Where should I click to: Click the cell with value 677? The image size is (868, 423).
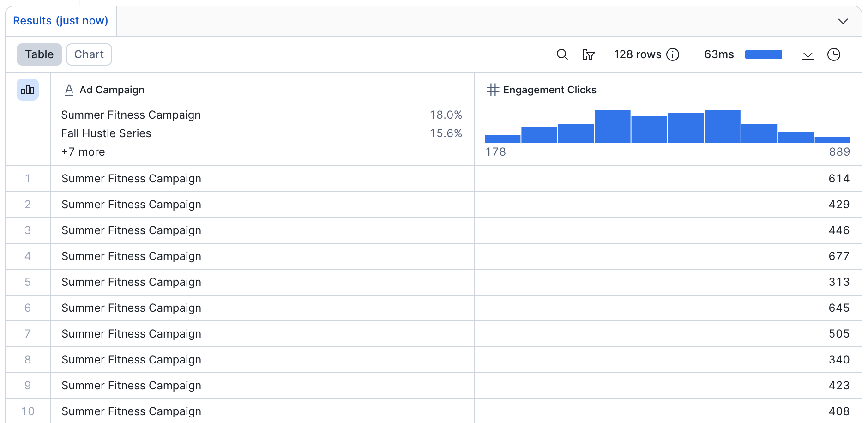[x=838, y=256]
